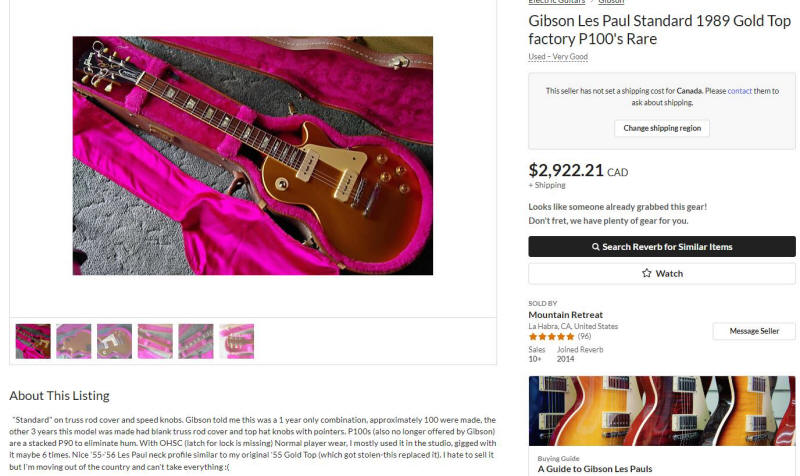
Task: Open the contact link in shipping notice
Action: pos(739,91)
